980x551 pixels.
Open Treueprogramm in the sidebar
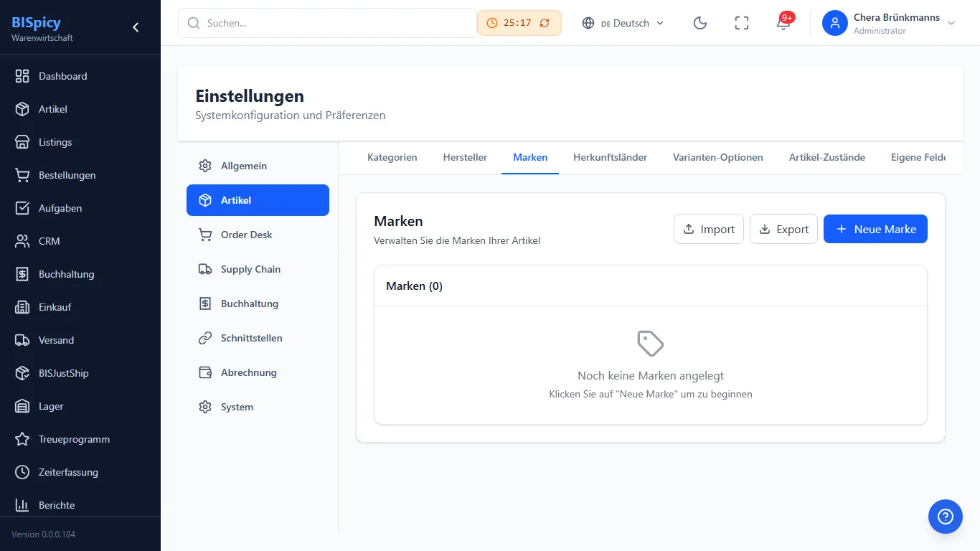tap(80, 439)
